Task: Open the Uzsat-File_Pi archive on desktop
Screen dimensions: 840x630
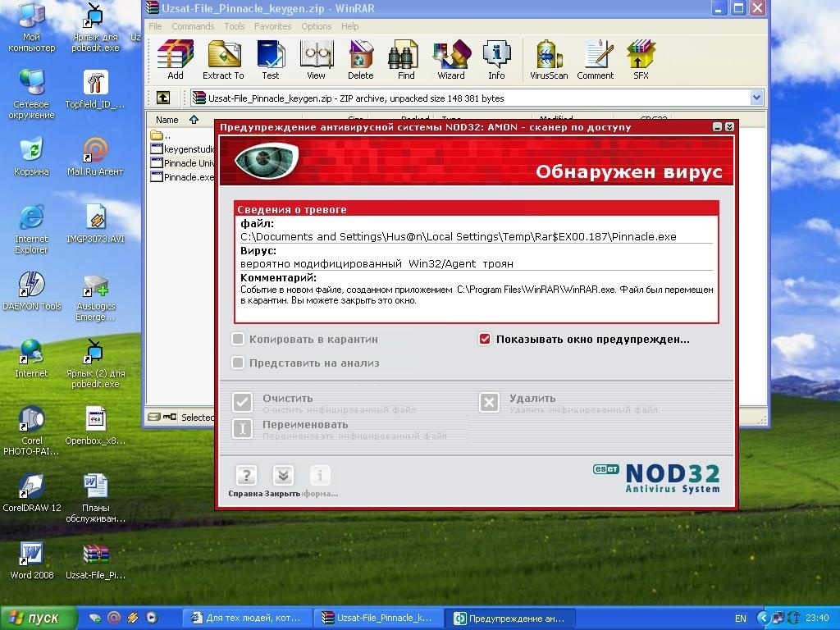Action: tap(95, 560)
